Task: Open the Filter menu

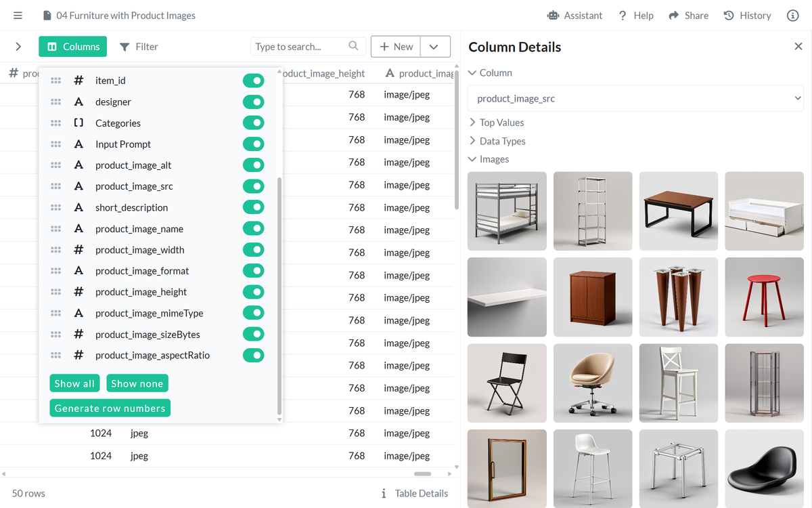Action: pos(139,46)
